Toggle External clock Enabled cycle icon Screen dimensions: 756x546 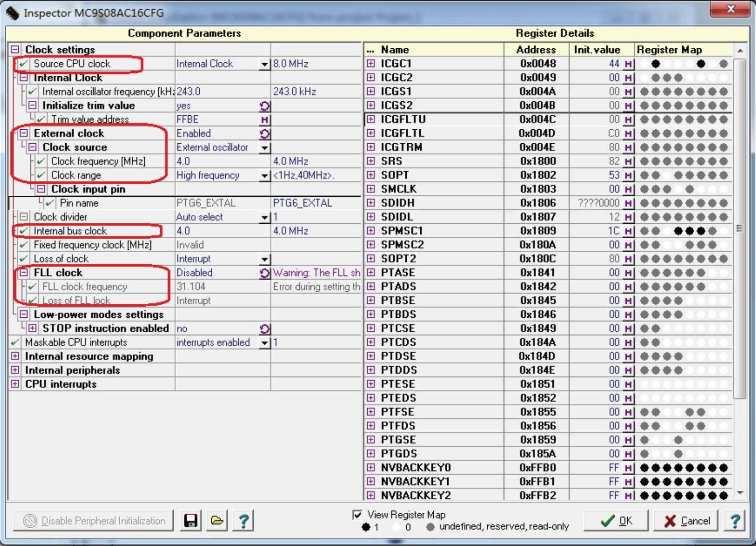[264, 134]
